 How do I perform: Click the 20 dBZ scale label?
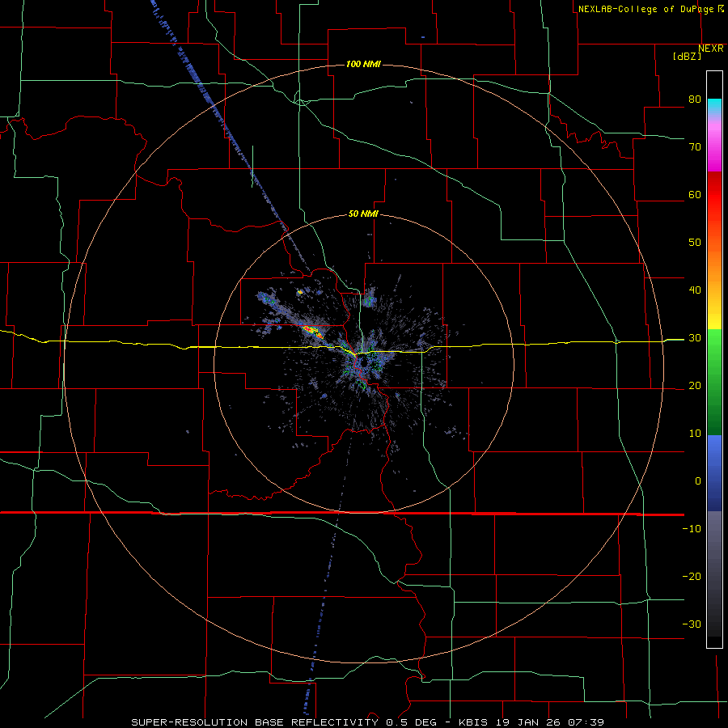pyautogui.click(x=695, y=386)
